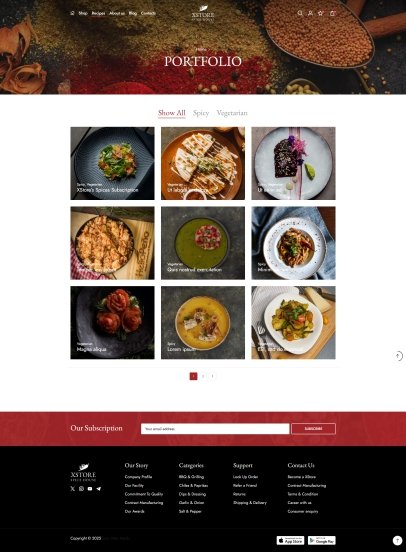This screenshot has height=552, width=406.
Task: Open the shopping cart icon
Action: point(332,13)
